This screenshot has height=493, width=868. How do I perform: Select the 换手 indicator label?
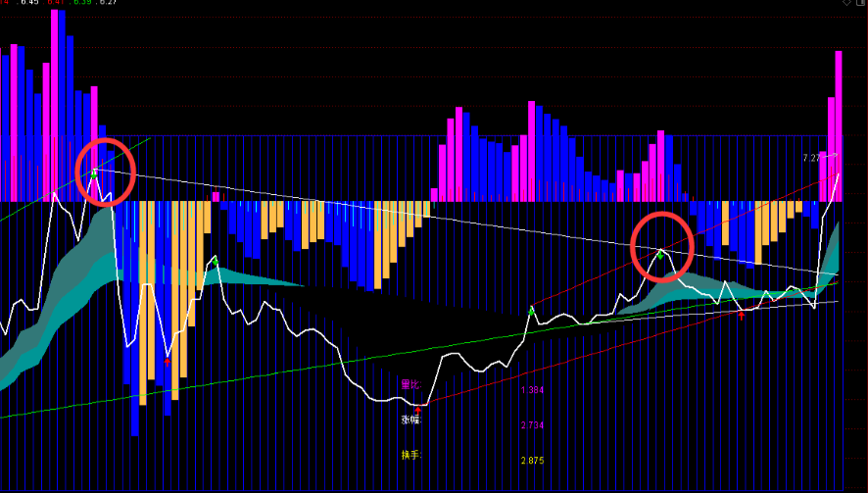tap(411, 456)
